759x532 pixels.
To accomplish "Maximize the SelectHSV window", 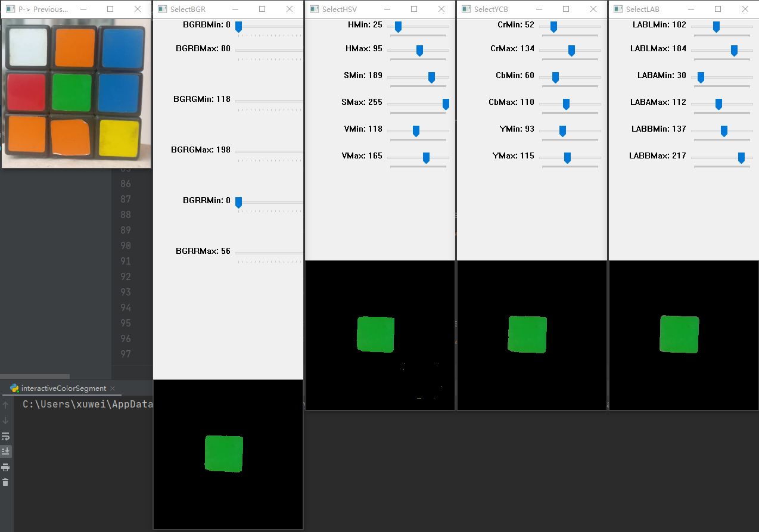I will coord(414,10).
